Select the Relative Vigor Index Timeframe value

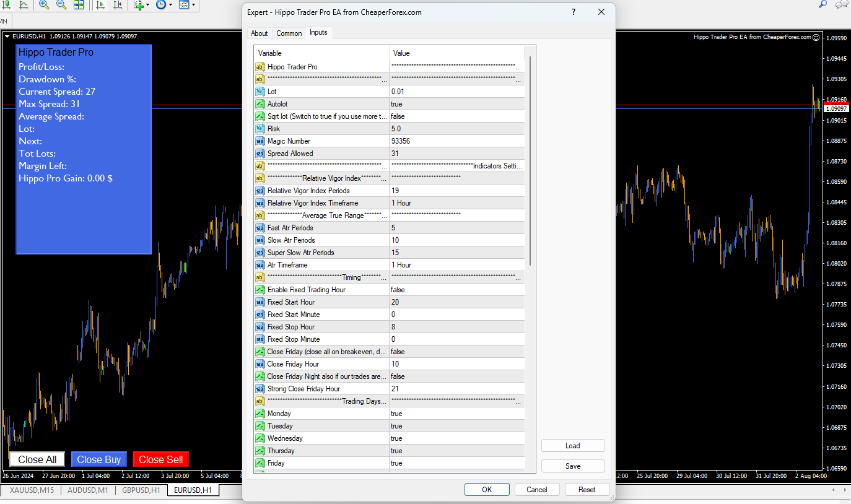457,203
